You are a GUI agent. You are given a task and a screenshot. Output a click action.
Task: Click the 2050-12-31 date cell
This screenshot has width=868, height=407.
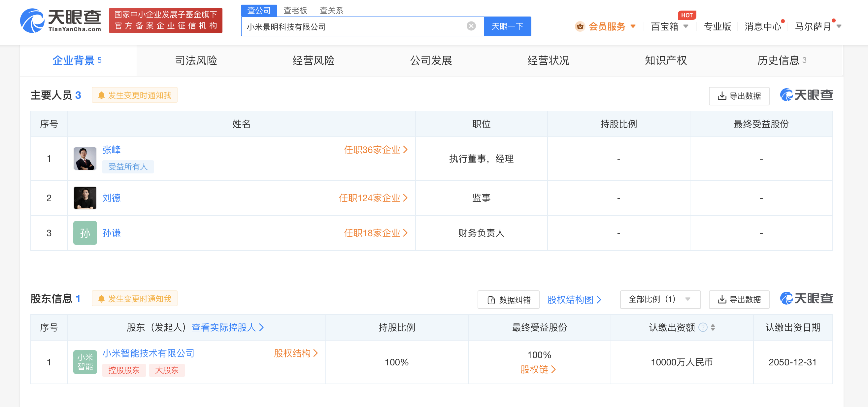(792, 362)
